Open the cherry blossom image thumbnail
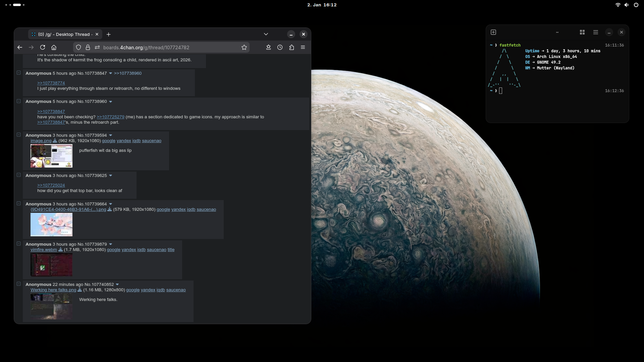 [x=51, y=225]
